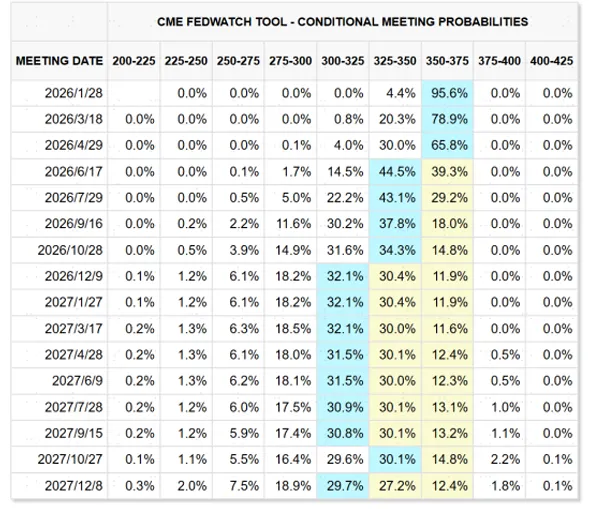Click the MEETING DATE column header
Screen dimensions: 594x509
coord(59,61)
